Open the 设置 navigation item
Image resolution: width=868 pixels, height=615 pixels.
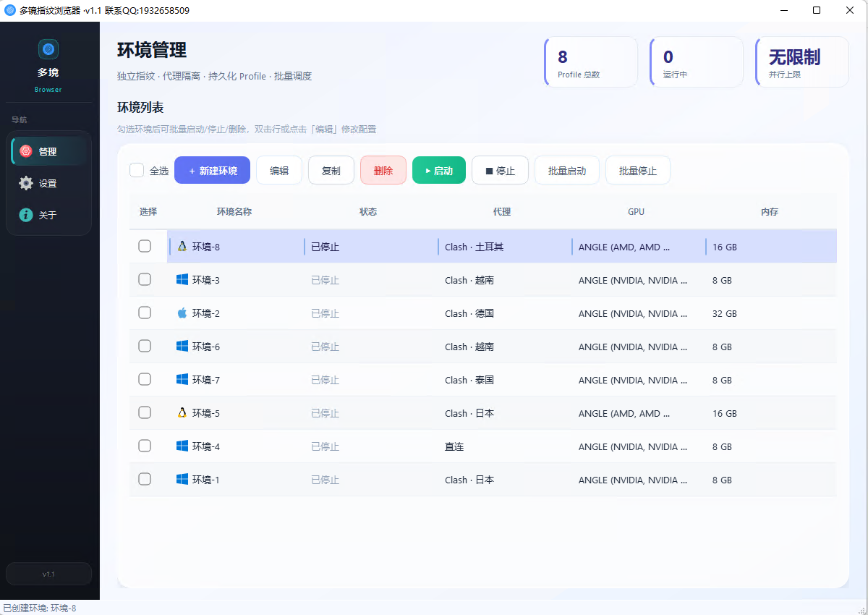tap(48, 183)
